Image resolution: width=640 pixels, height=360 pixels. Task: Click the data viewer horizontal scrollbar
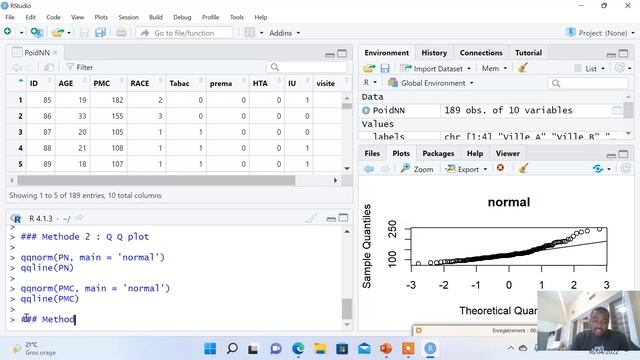156,180
